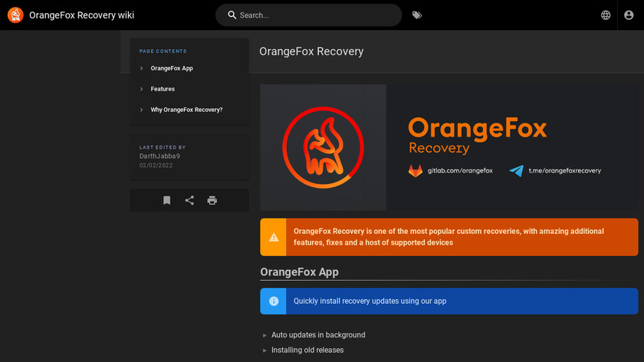Open the tags browser icon
Viewport: 644px width, 362px height.
(x=417, y=15)
